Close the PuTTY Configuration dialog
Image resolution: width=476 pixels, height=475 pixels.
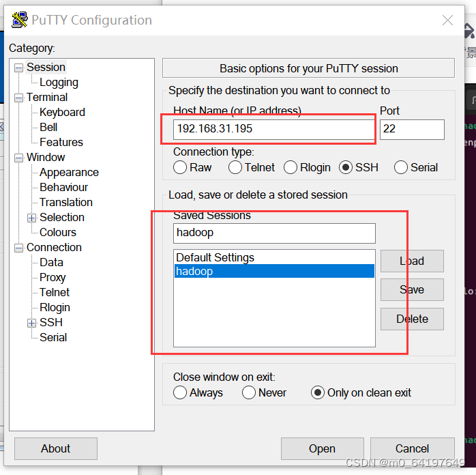(447, 20)
